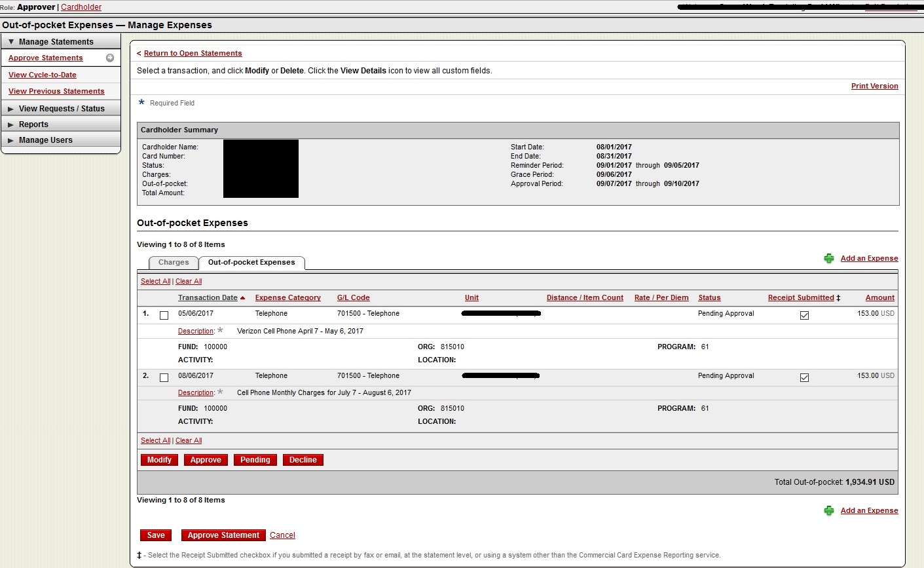Click the green plus icon below the table
Image resolution: width=924 pixels, height=568 pixels.
[829, 510]
